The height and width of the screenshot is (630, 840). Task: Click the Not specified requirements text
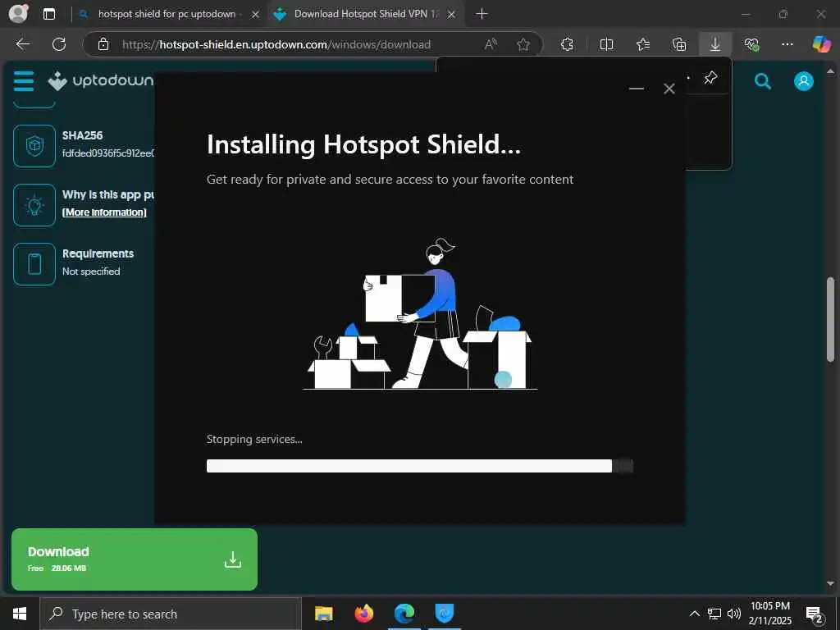pyautogui.click(x=91, y=271)
